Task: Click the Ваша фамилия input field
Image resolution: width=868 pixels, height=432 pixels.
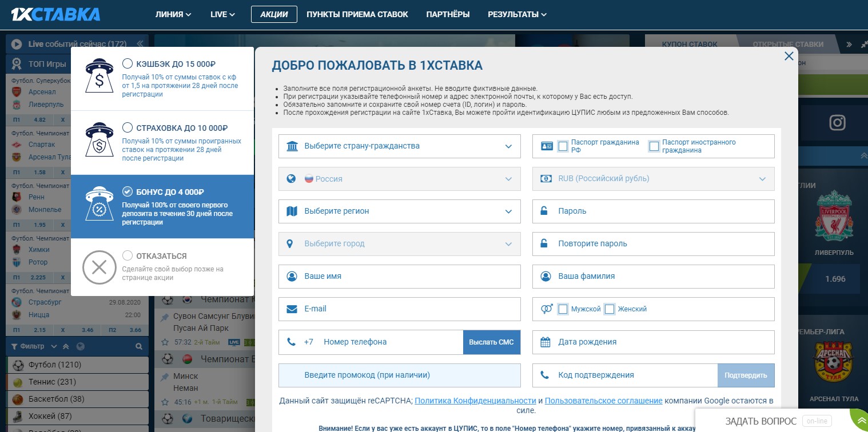Action: (654, 277)
